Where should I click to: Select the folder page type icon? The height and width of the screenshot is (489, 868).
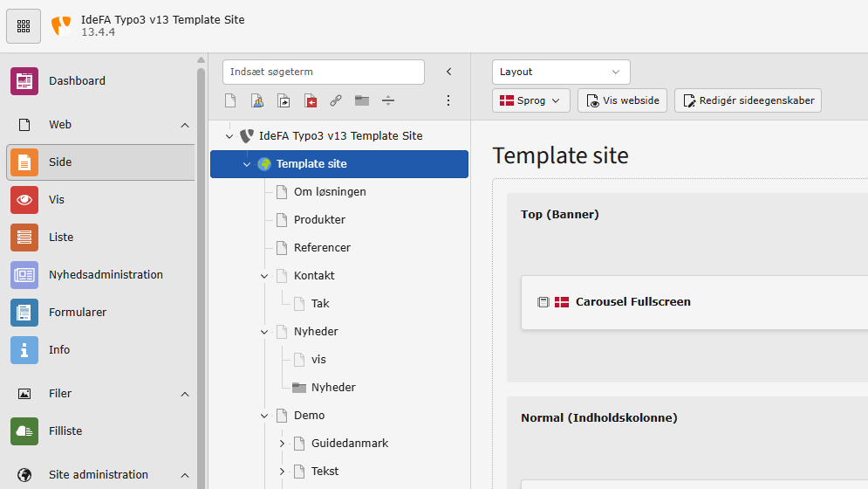(362, 101)
